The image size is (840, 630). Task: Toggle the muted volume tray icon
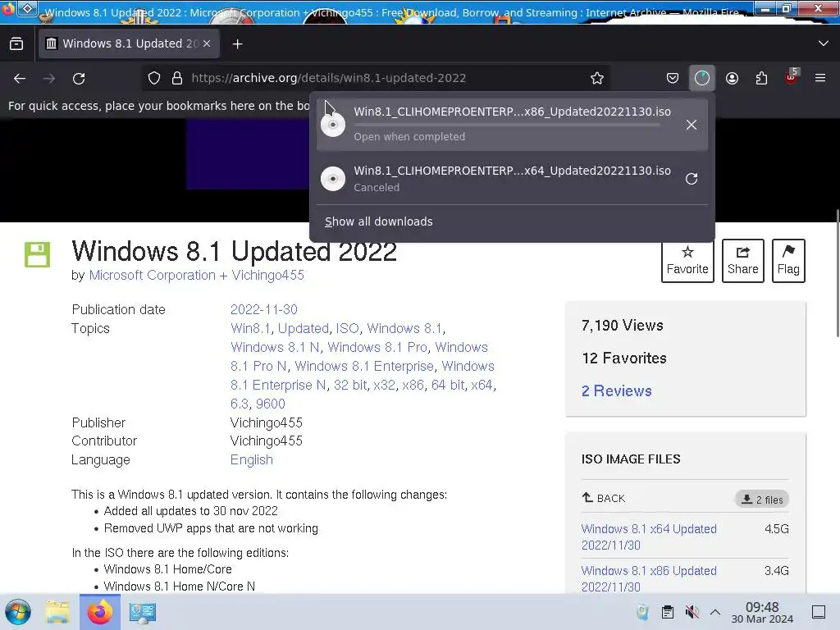(x=692, y=612)
